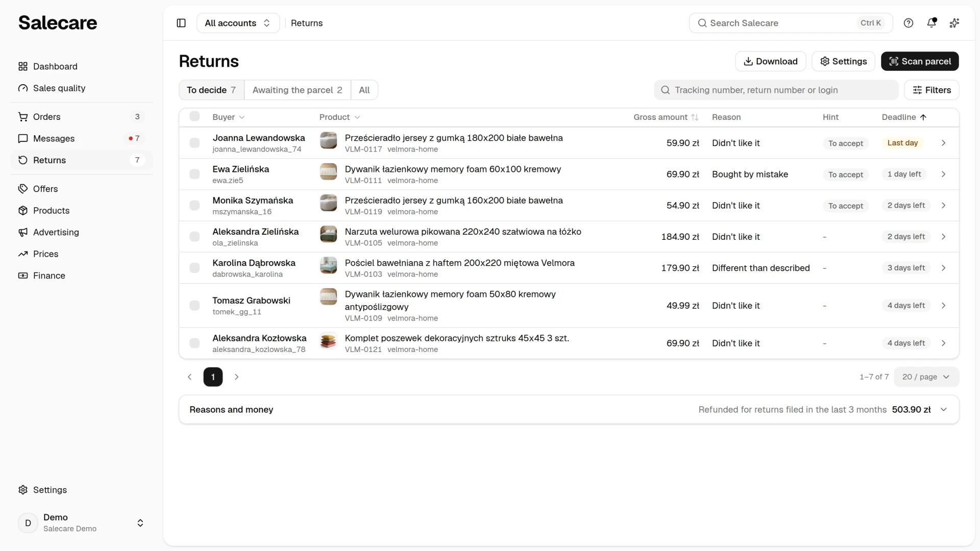The width and height of the screenshot is (980, 551).
Task: Open the notifications bell
Action: [932, 23]
